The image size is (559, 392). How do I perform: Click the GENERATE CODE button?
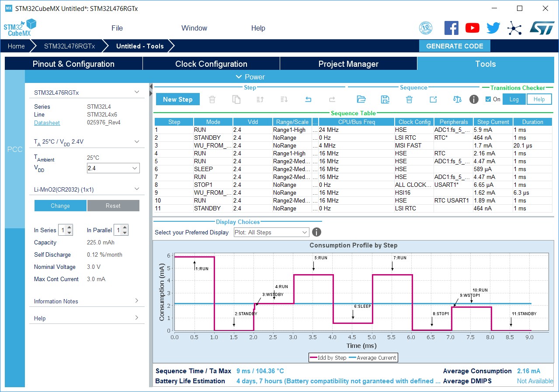(x=455, y=46)
